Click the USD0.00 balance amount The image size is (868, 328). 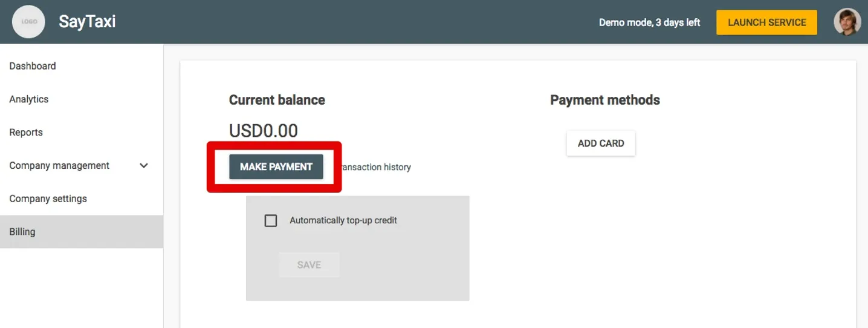point(264,131)
